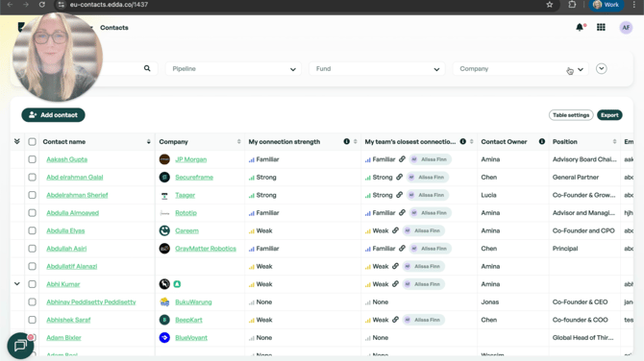This screenshot has height=361, width=644.
Task: Check the Abdulla Elyas row checkbox
Action: click(32, 230)
